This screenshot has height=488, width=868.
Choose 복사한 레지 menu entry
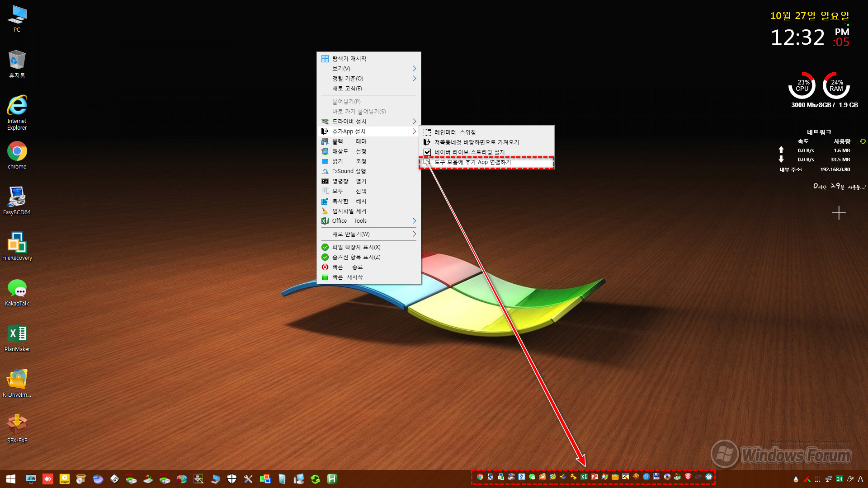(368, 201)
